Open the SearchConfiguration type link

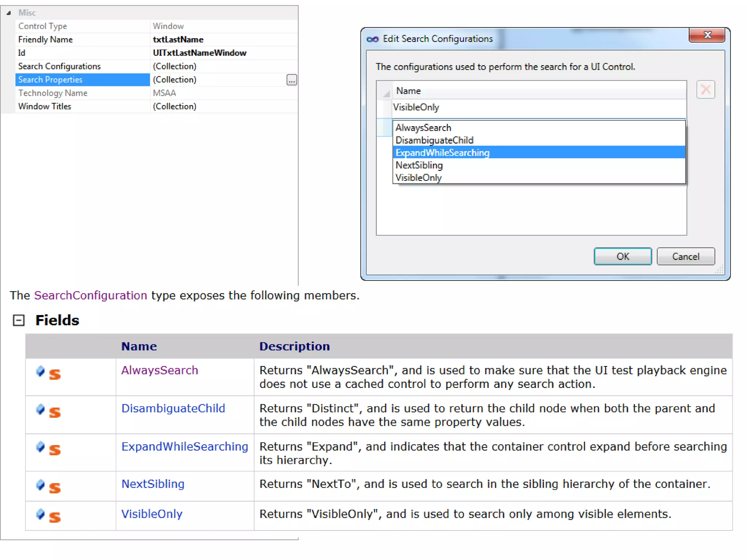coord(90,295)
